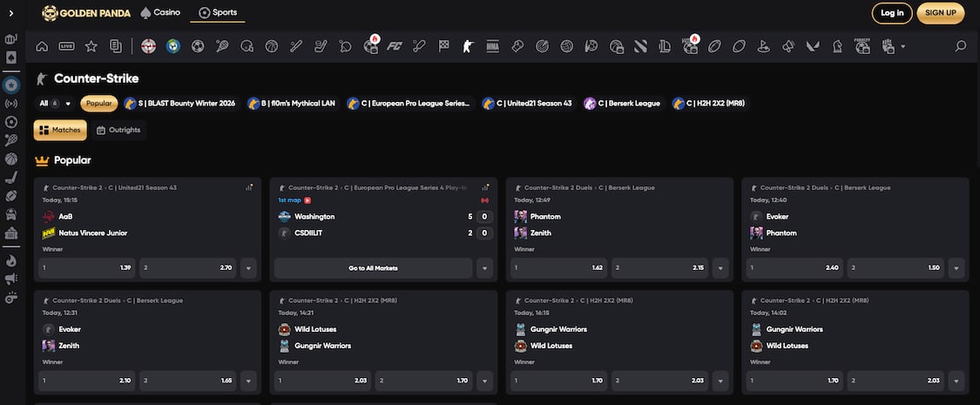This screenshot has height=405, width=980.
Task: Select the baseball bat icon
Action: (x=296, y=46)
